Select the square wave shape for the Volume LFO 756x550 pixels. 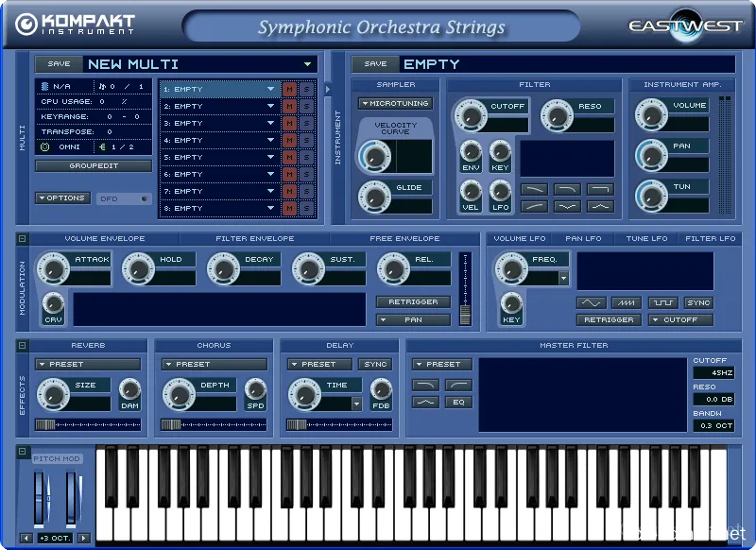663,303
